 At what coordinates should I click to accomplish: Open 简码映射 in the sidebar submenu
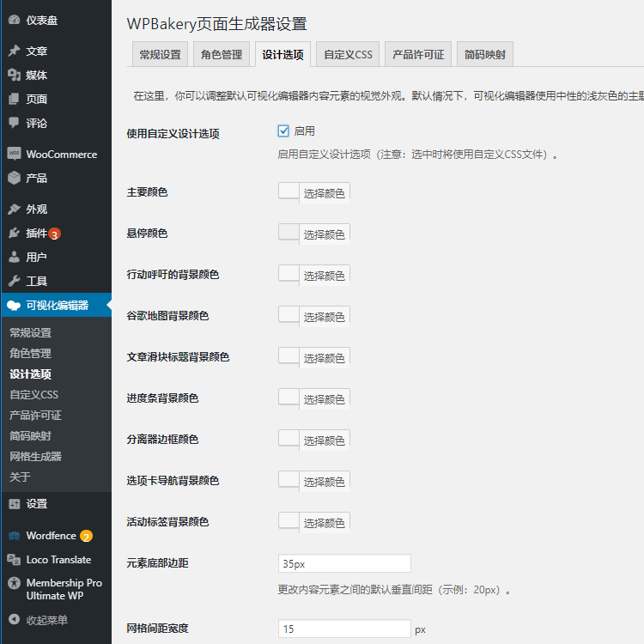[x=30, y=435]
